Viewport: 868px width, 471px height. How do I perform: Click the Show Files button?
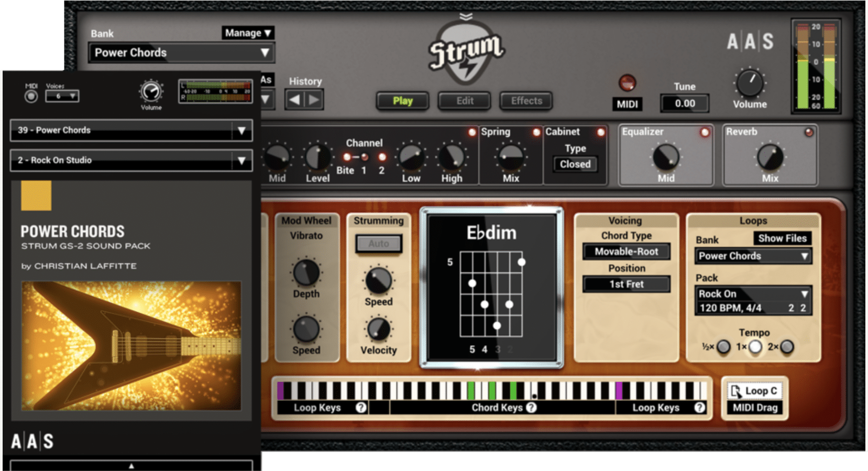pos(782,238)
